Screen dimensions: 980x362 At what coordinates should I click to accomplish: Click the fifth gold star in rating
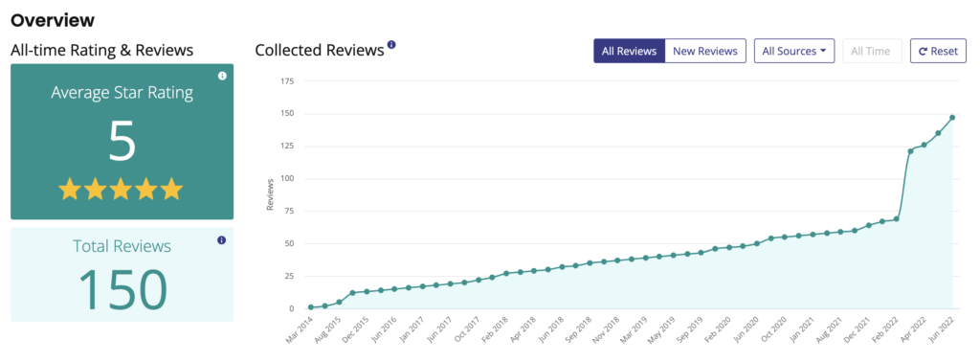[170, 189]
